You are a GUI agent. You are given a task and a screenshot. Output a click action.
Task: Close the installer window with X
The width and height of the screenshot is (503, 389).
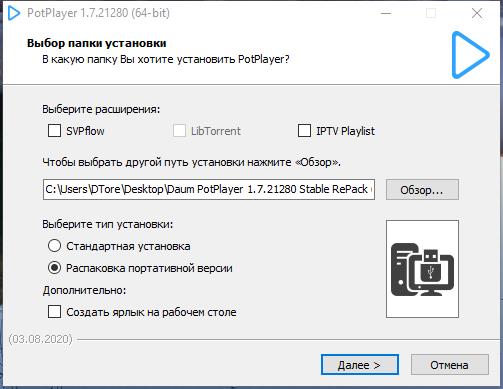click(477, 13)
